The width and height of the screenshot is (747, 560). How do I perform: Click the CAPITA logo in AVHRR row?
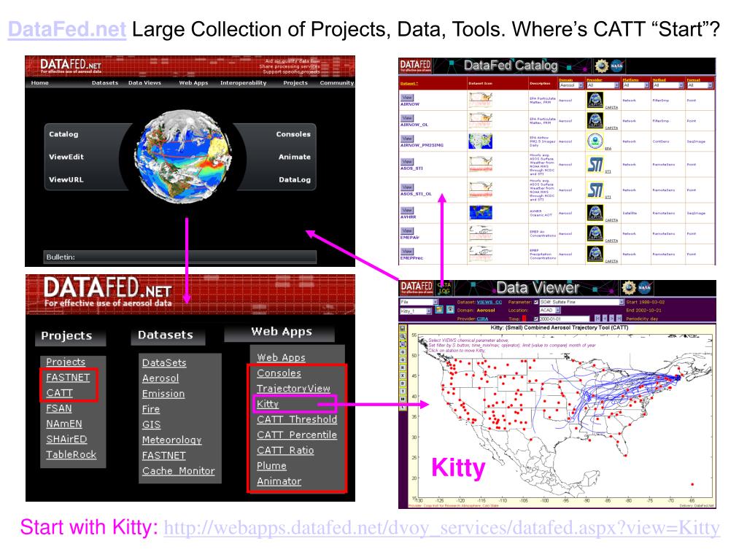pos(595,212)
